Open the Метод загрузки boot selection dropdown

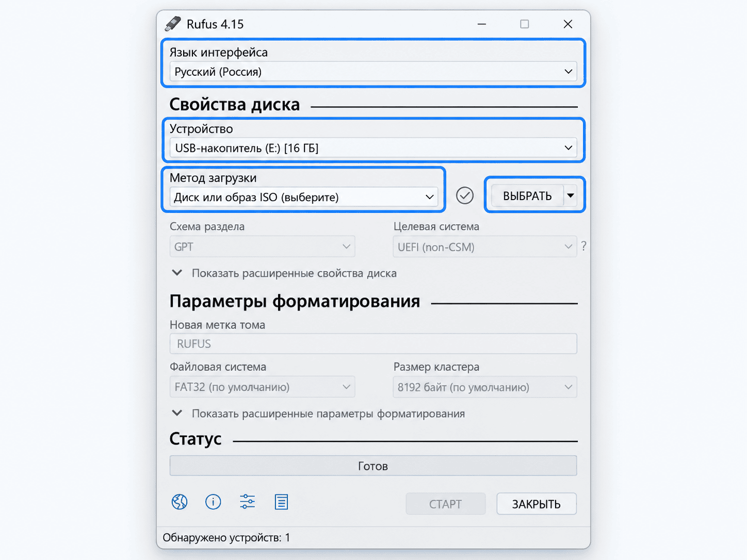[304, 197]
